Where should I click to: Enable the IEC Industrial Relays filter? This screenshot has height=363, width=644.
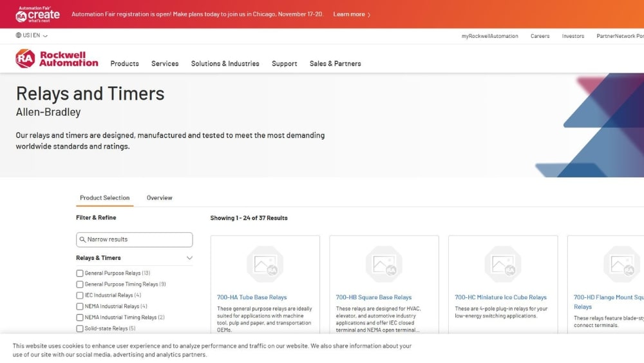pos(80,295)
